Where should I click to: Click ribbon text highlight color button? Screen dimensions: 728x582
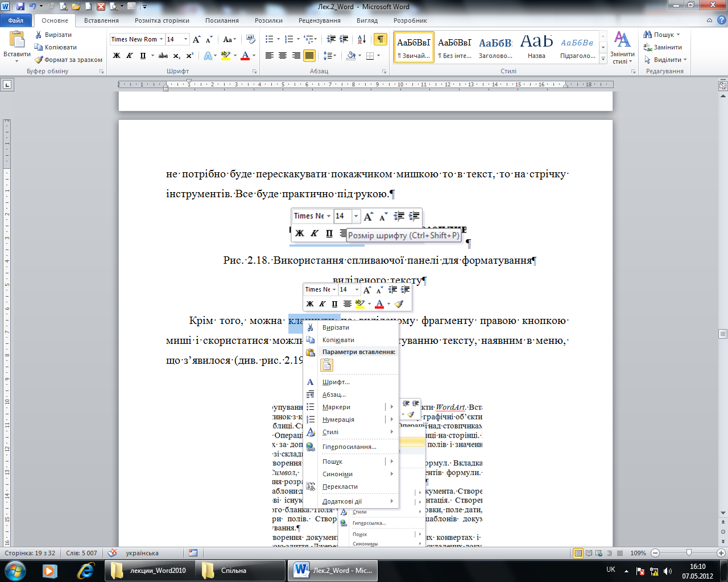(x=226, y=56)
